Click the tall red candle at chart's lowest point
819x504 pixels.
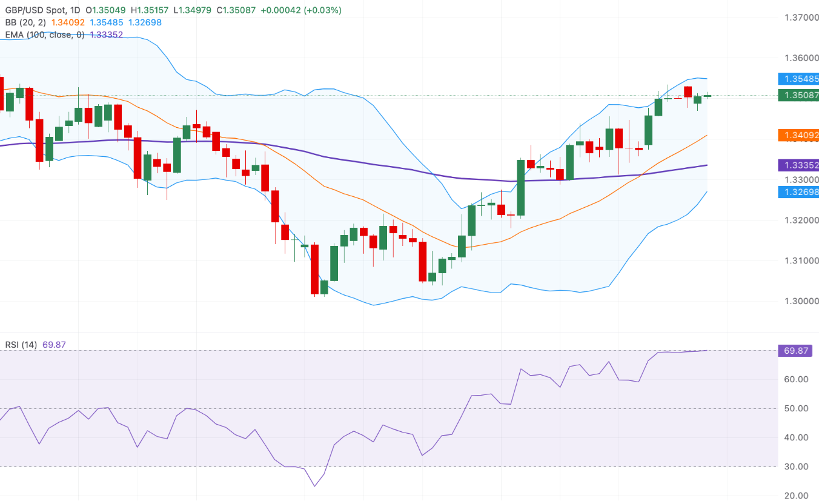(314, 270)
